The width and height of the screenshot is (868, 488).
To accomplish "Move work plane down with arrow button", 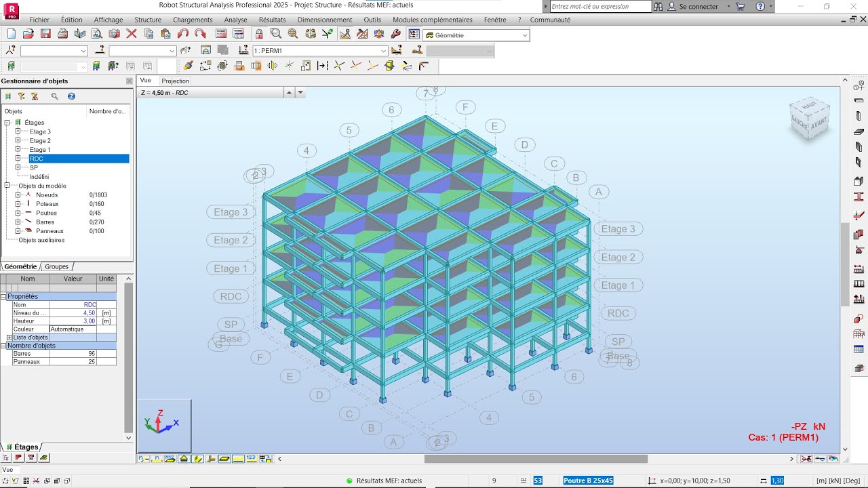I will click(x=300, y=92).
